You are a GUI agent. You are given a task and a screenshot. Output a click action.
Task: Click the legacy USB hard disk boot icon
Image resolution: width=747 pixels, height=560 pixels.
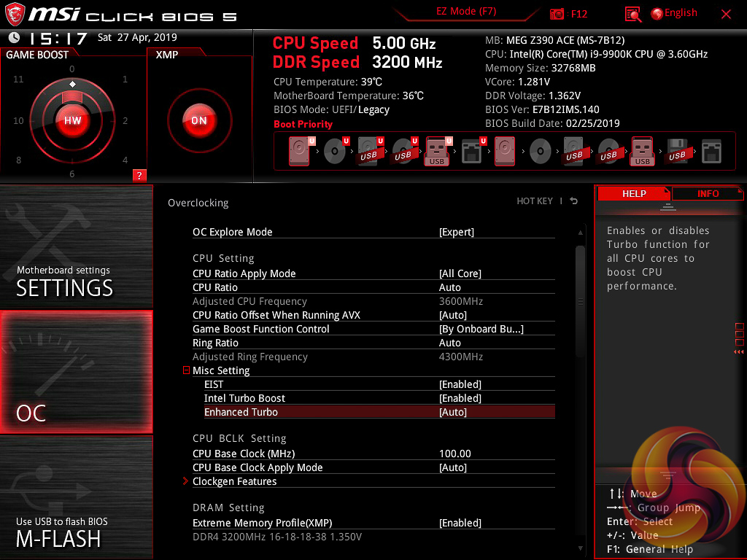pos(574,152)
